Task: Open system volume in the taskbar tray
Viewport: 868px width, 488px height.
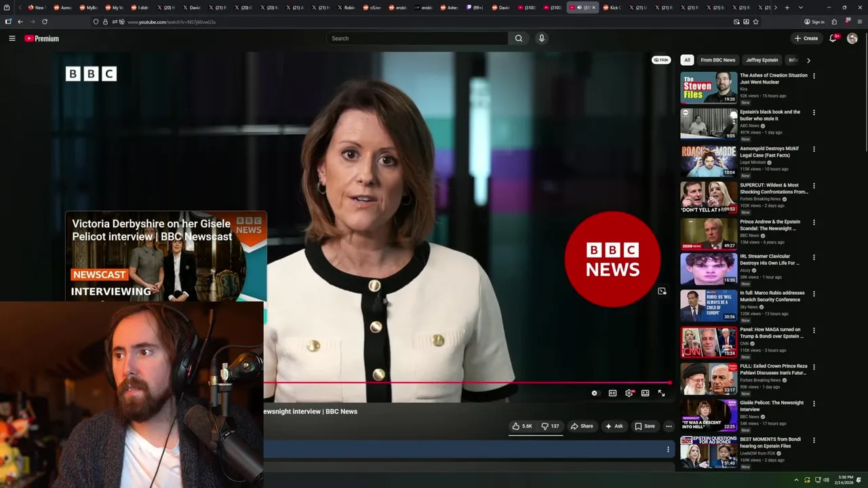Action: click(826, 480)
